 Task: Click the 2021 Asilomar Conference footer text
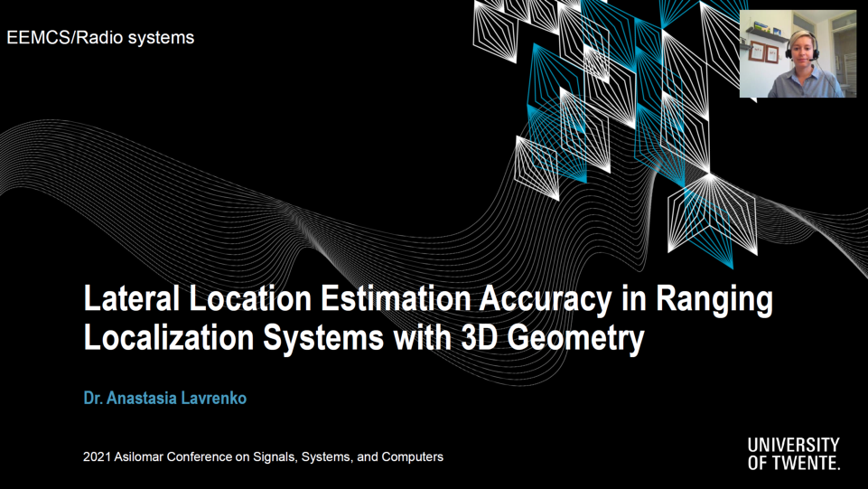(x=263, y=456)
